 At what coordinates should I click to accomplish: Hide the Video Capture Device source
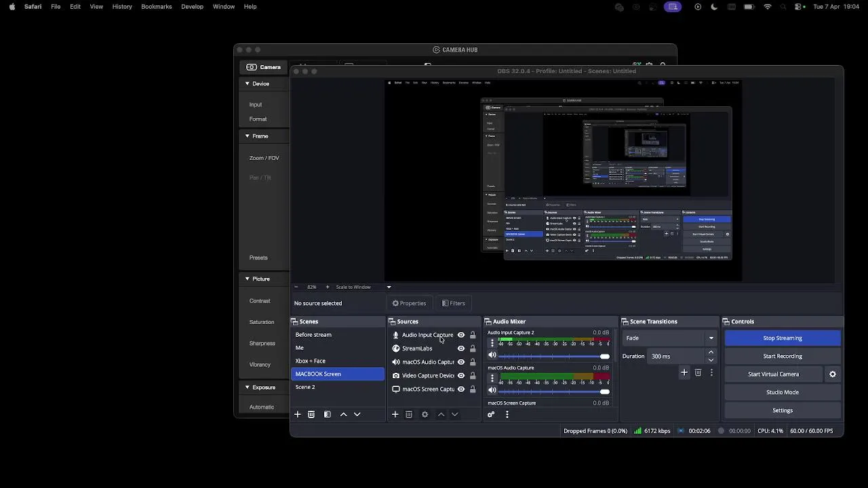461,375
